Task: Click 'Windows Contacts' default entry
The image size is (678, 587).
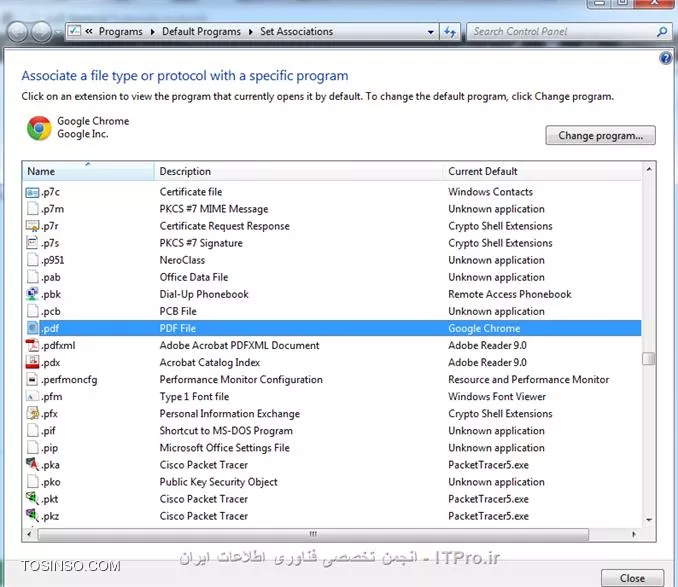Action: [490, 192]
